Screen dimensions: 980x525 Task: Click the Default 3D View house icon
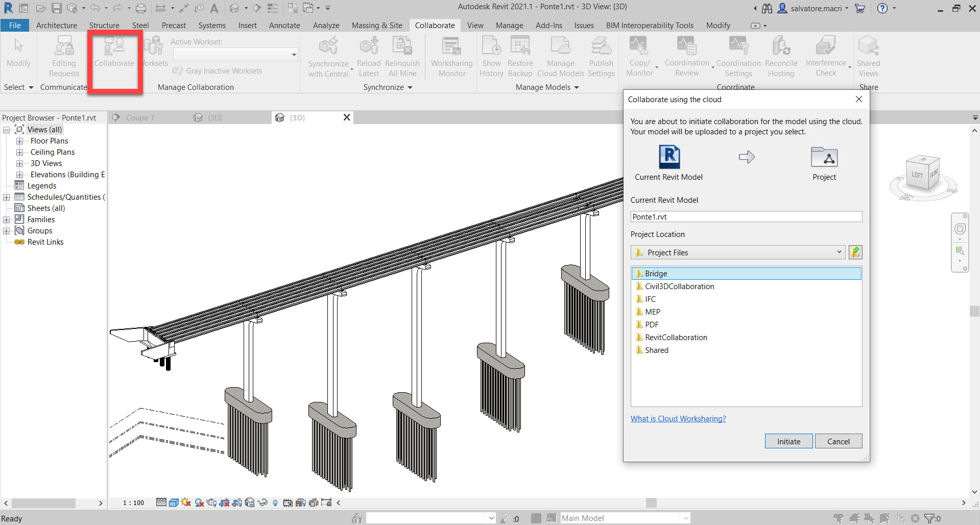point(234,8)
